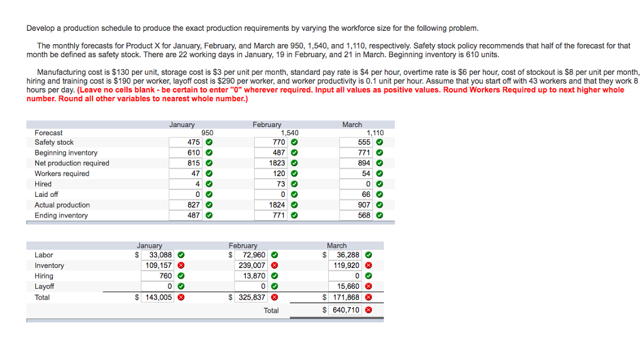Select the March Actual production field 907

tap(356, 204)
